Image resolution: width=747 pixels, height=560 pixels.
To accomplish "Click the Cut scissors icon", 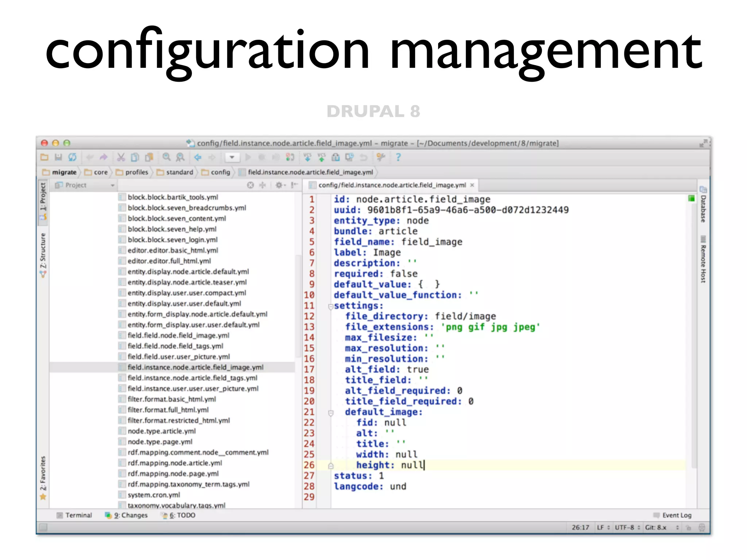I will point(121,157).
